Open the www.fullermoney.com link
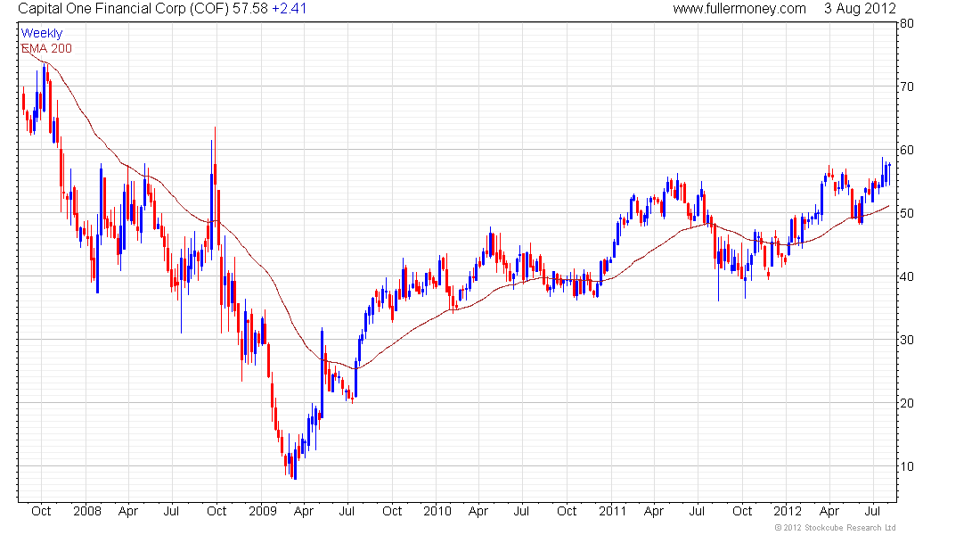 739,9
